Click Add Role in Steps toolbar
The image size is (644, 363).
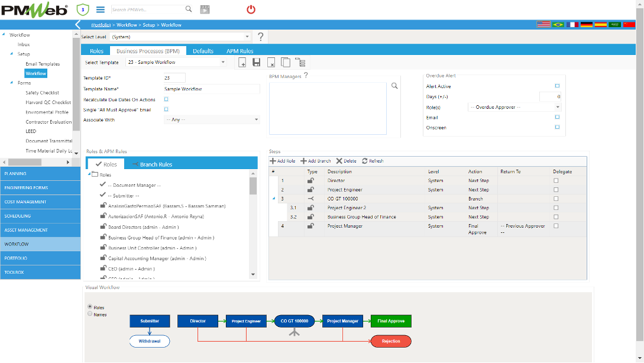tap(283, 161)
